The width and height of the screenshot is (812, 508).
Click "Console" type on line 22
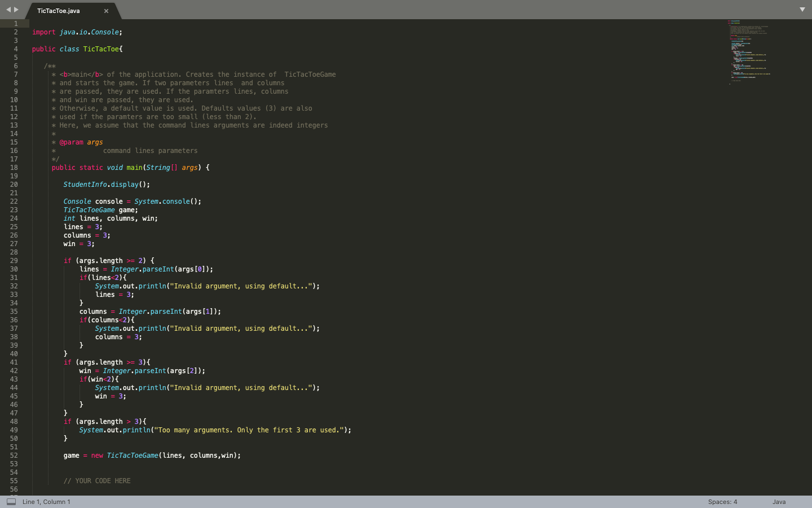pos(77,202)
